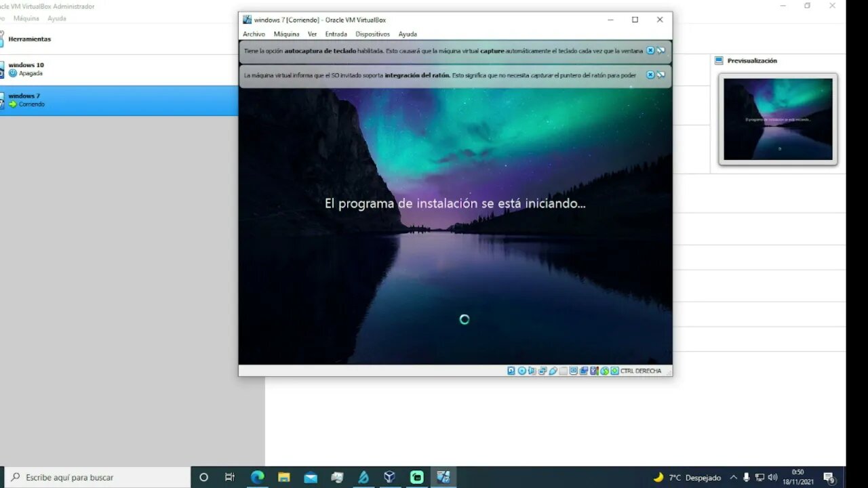Open the volume tray icon
This screenshot has height=488, width=868.
pyautogui.click(x=772, y=477)
